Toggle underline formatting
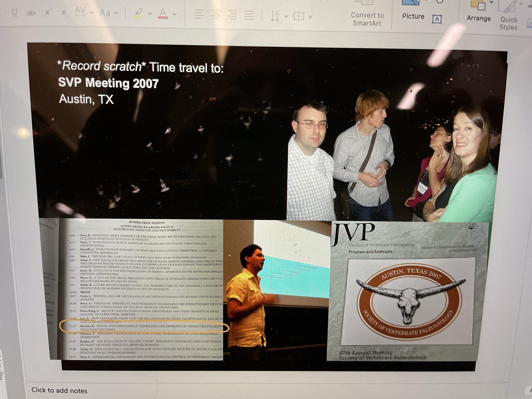This screenshot has width=532, height=399. point(15,12)
